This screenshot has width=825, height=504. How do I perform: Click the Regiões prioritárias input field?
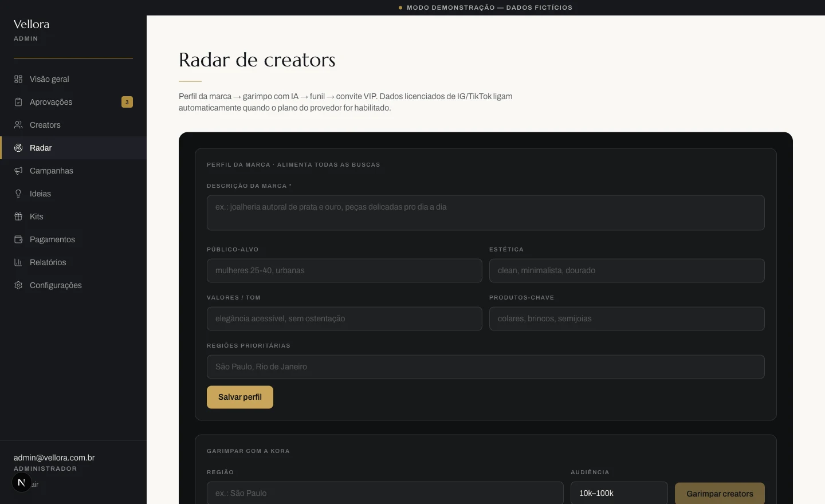(x=486, y=367)
